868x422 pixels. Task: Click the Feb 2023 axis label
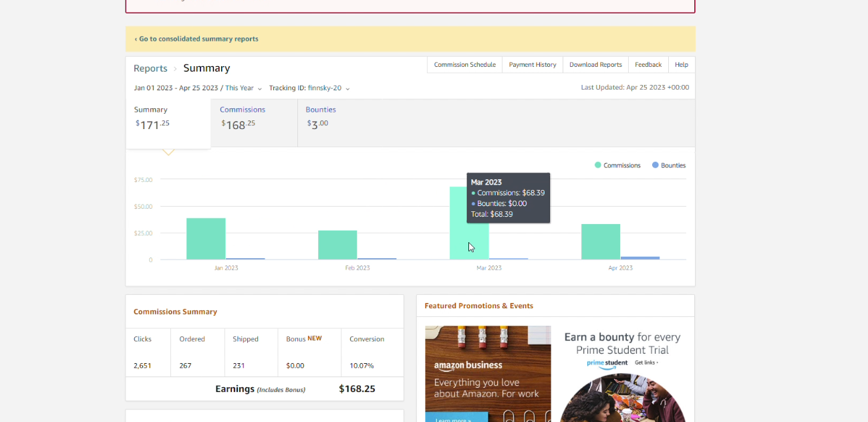pyautogui.click(x=357, y=268)
